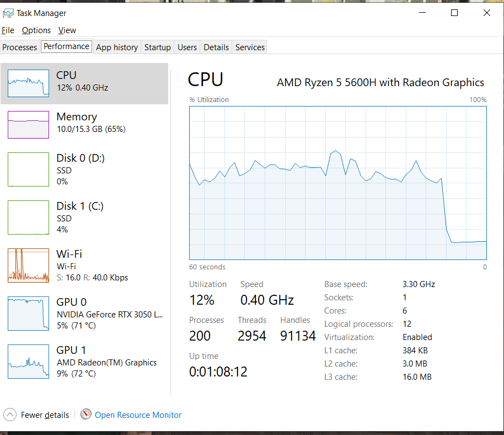Click the Task Manager app icon in title bar
The width and height of the screenshot is (504, 435).
[8, 13]
